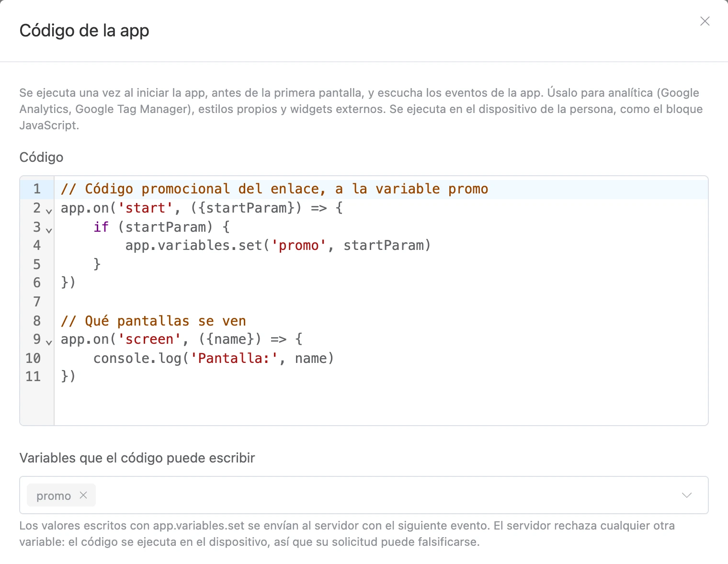This screenshot has height=564, width=728.
Task: Click line number 4 in gutter
Action: (37, 245)
